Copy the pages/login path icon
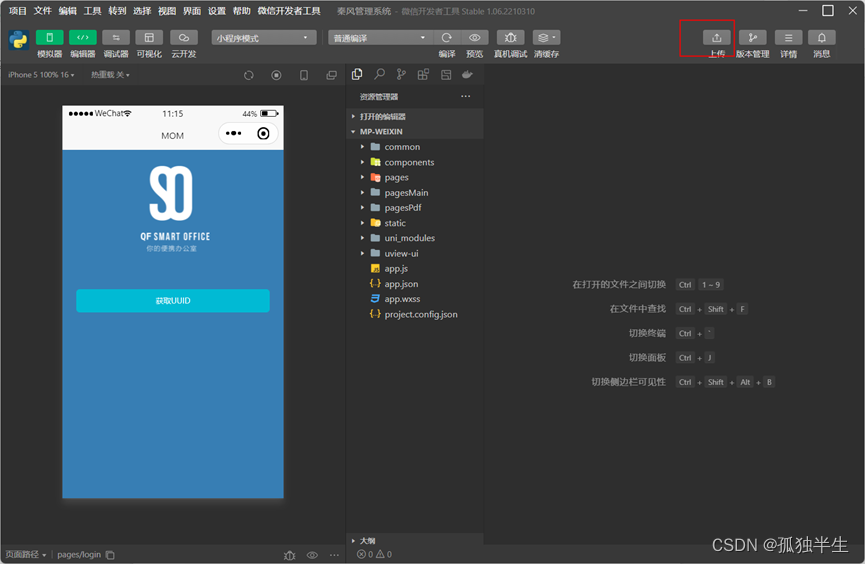865x564 pixels. coord(110,555)
